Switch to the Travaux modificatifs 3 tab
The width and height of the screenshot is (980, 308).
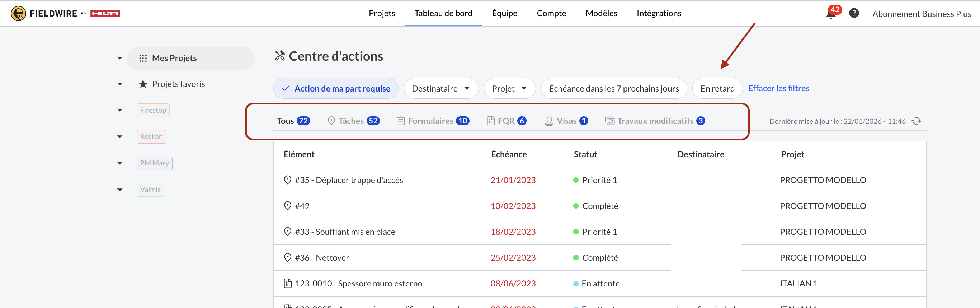click(655, 121)
